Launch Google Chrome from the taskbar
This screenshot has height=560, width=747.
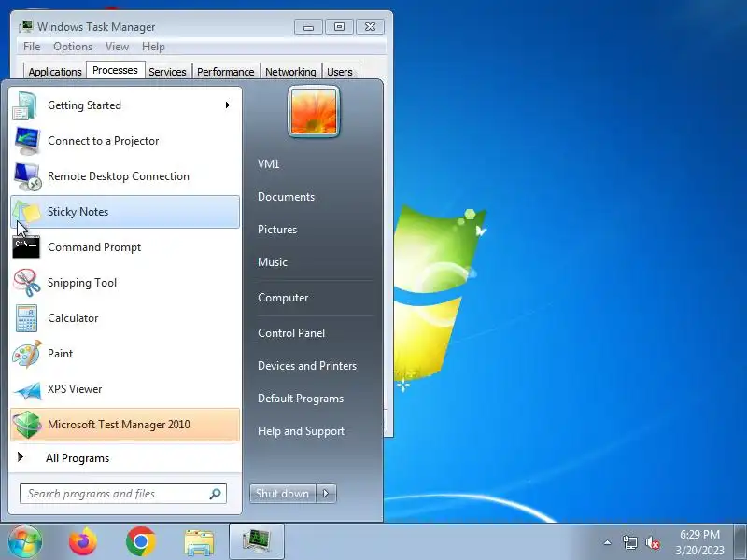pos(141,542)
